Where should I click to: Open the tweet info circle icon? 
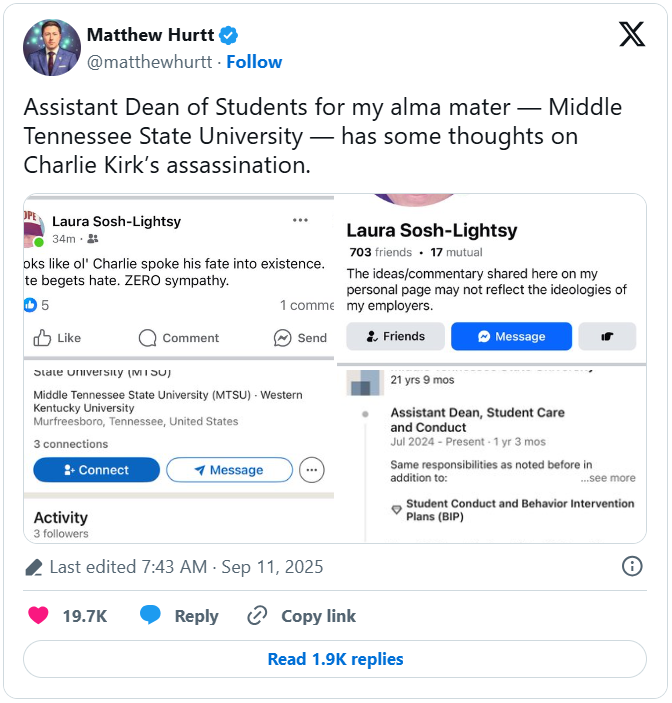click(632, 567)
